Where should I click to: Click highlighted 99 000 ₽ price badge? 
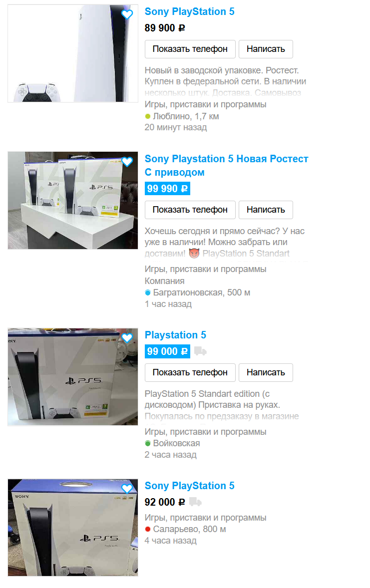coord(167,352)
